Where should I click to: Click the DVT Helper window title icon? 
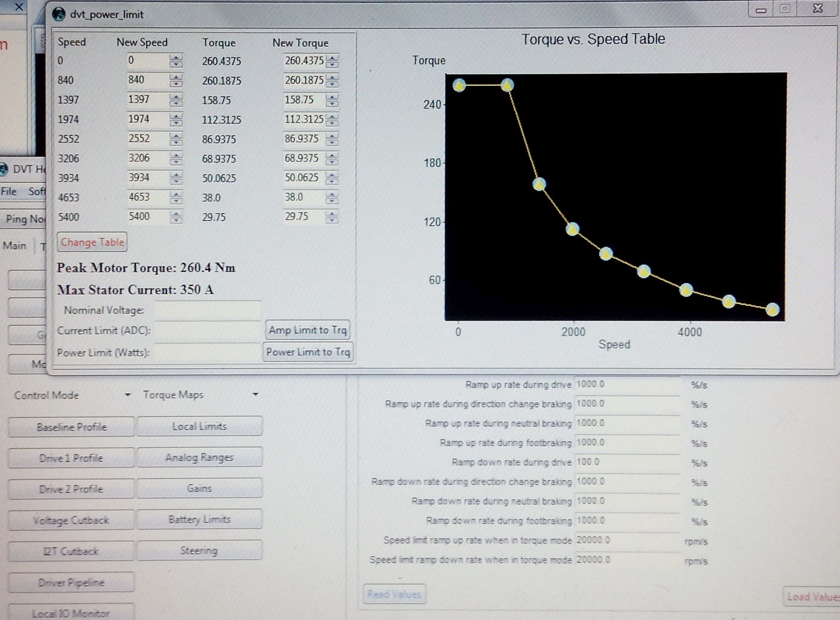pos(4,169)
